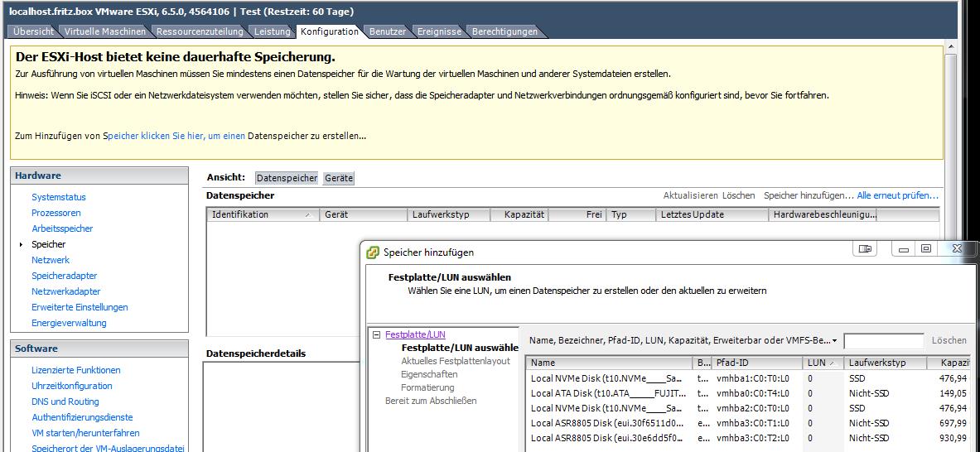Image resolution: width=980 pixels, height=452 pixels.
Task: Switch view to Datenspeicher
Action: [287, 178]
